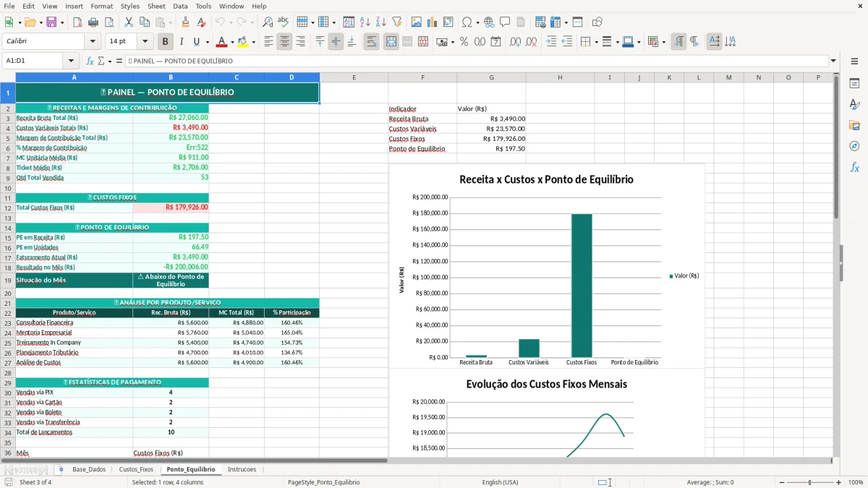Viewport: 868px width, 488px height.
Task: Toggle Center Horizontally alignment
Action: tap(284, 42)
